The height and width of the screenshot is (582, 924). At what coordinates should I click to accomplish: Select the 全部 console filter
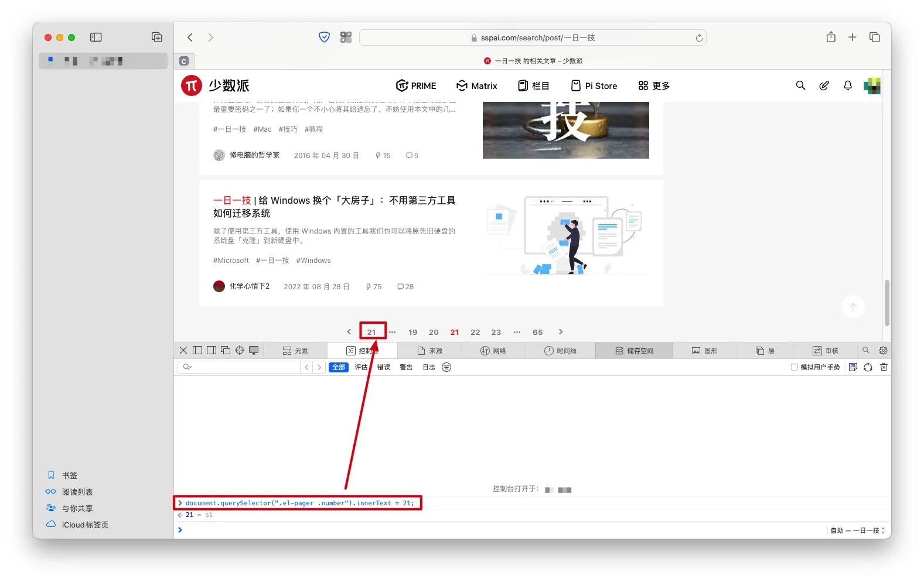click(339, 367)
